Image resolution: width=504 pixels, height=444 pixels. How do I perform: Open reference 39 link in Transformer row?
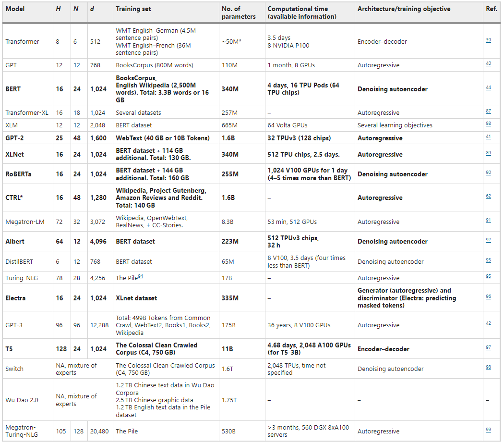[x=488, y=40]
